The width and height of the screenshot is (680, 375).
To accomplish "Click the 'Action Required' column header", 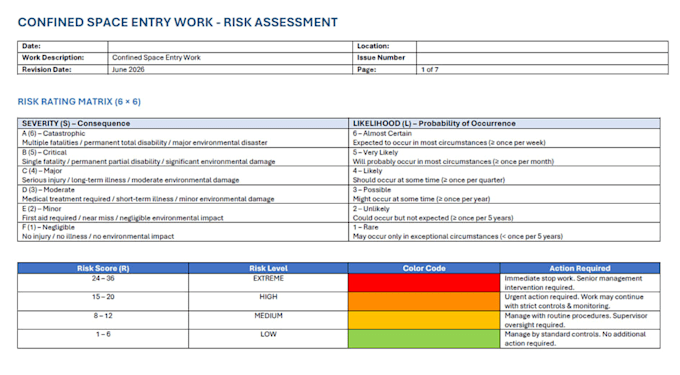I will tap(580, 268).
